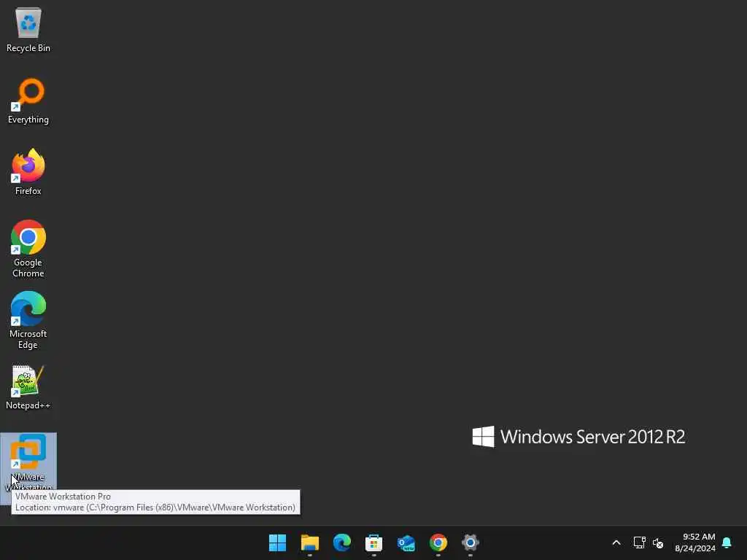Select the Firefox desktop shortcut
Screen dimensions: 747x560
click(28, 172)
